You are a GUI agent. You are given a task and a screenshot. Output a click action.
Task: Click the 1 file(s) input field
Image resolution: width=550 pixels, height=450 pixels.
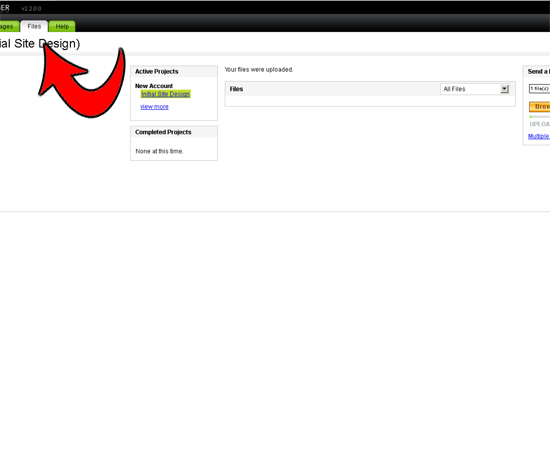tap(539, 88)
